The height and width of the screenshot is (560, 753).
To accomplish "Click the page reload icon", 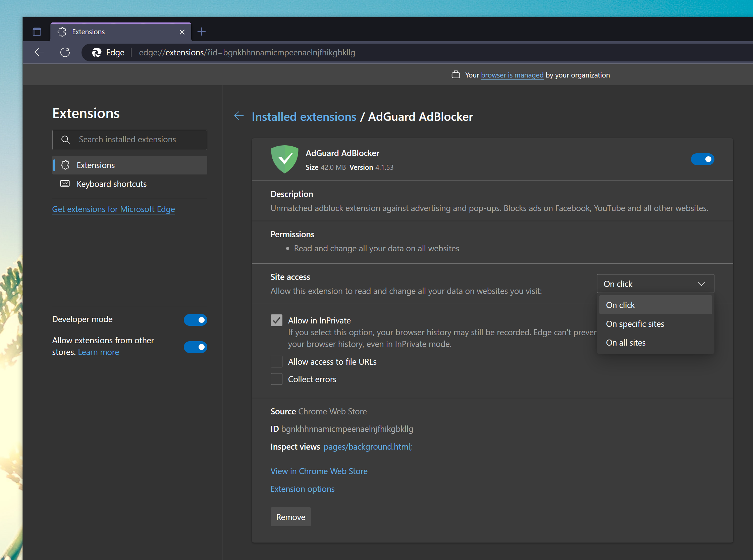I will (65, 52).
